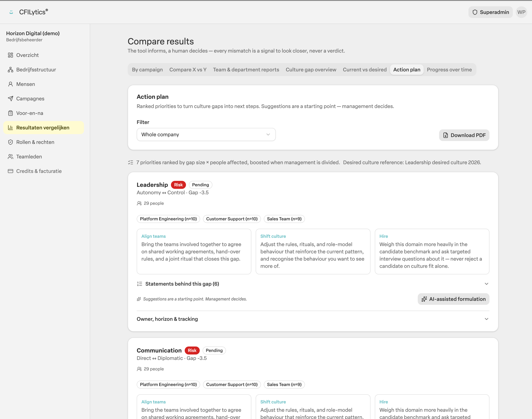Switch to the By campaign tab

click(x=147, y=69)
